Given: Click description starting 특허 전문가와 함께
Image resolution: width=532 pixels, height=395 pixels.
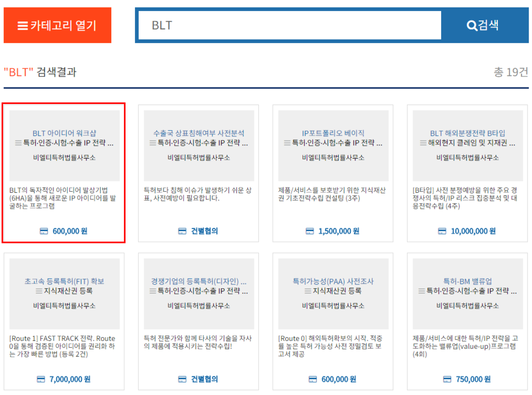Looking at the screenshot, I should 198,343.
